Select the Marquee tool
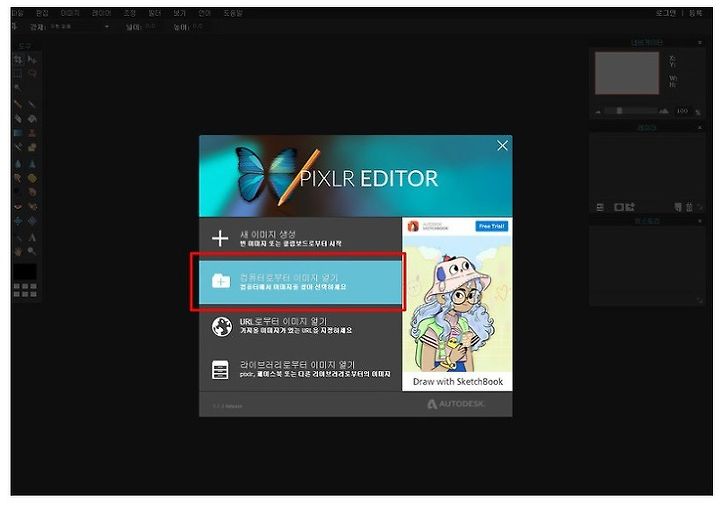The width and height of the screenshot is (720, 507). click(x=18, y=73)
